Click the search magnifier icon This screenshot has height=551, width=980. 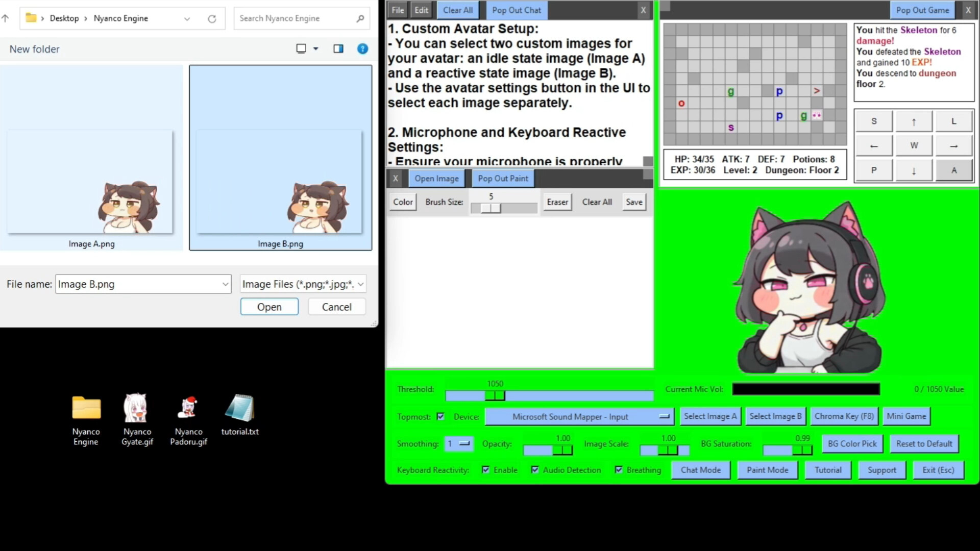point(360,19)
